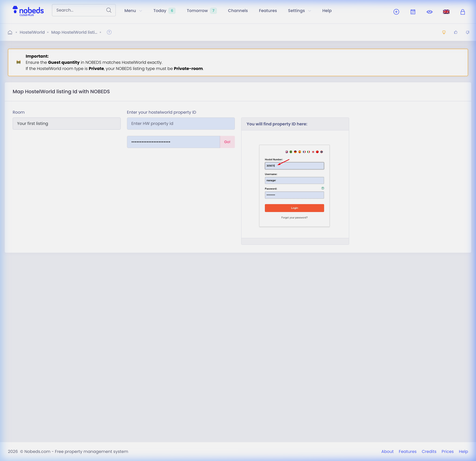This screenshot has height=461, width=476.
Task: Open the Tomorrow bookings tab
Action: pyautogui.click(x=202, y=11)
